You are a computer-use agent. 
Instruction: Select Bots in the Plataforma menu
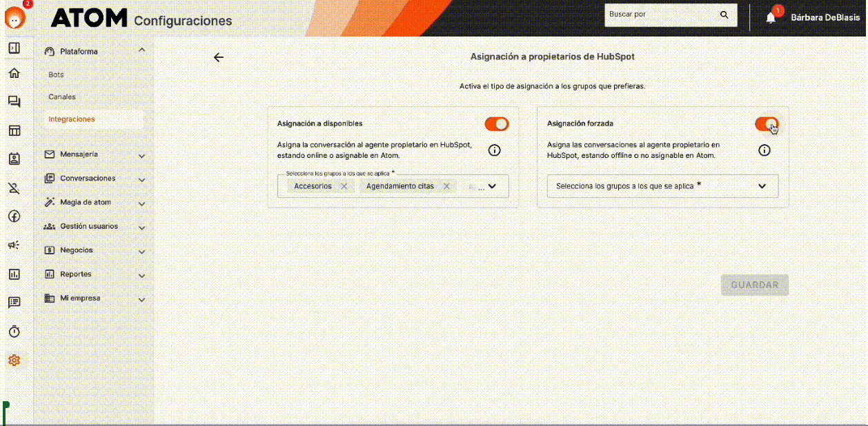point(56,74)
